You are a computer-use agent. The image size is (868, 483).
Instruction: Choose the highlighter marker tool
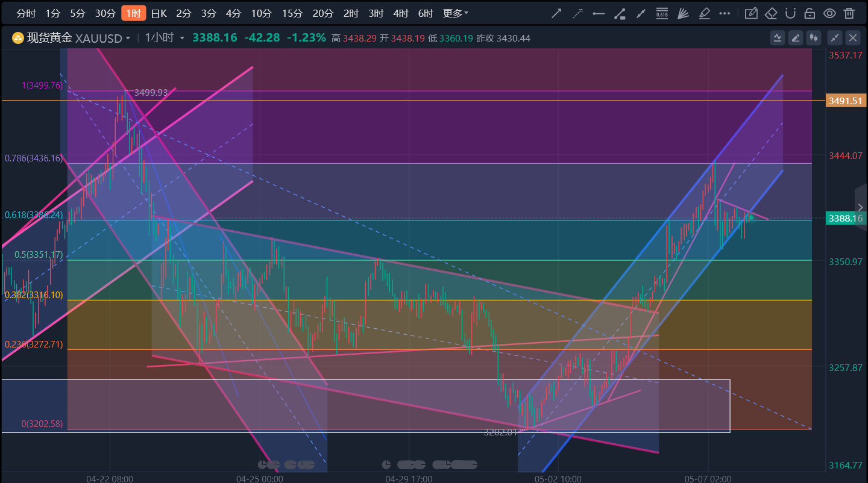(703, 13)
